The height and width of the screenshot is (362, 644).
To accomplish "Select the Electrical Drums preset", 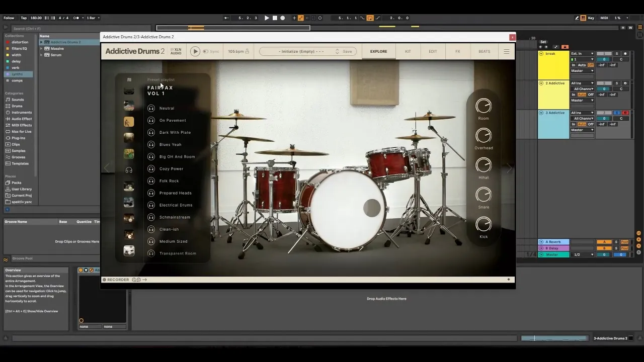I will pos(176,205).
